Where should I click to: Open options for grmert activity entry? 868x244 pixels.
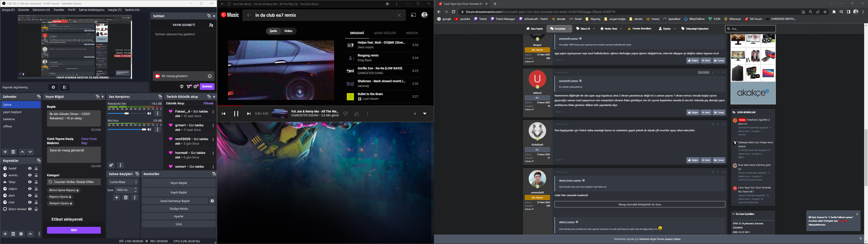click(x=213, y=126)
